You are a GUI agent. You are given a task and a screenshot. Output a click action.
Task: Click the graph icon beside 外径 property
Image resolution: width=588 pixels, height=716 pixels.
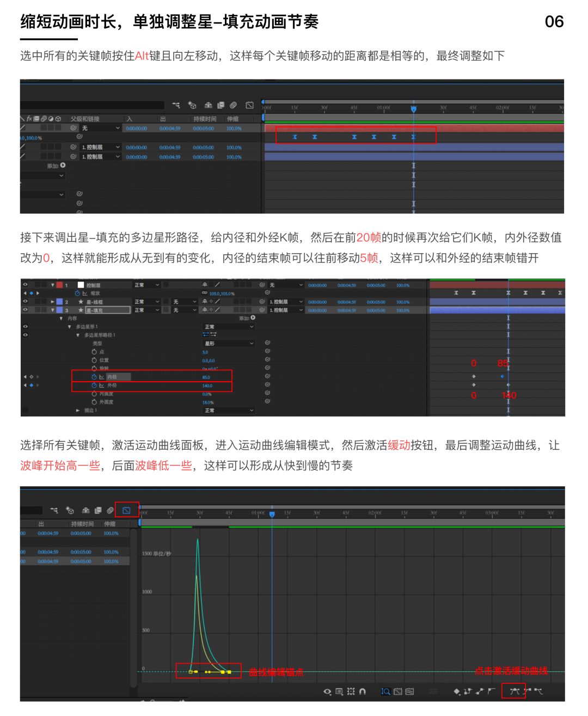pos(101,385)
